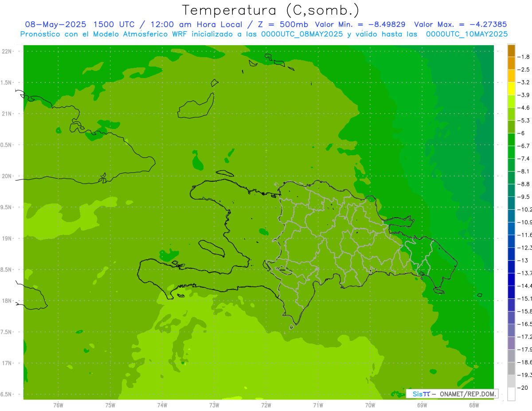Click the -20 legend value
Viewport: 532px width, 411px height.
523,388
